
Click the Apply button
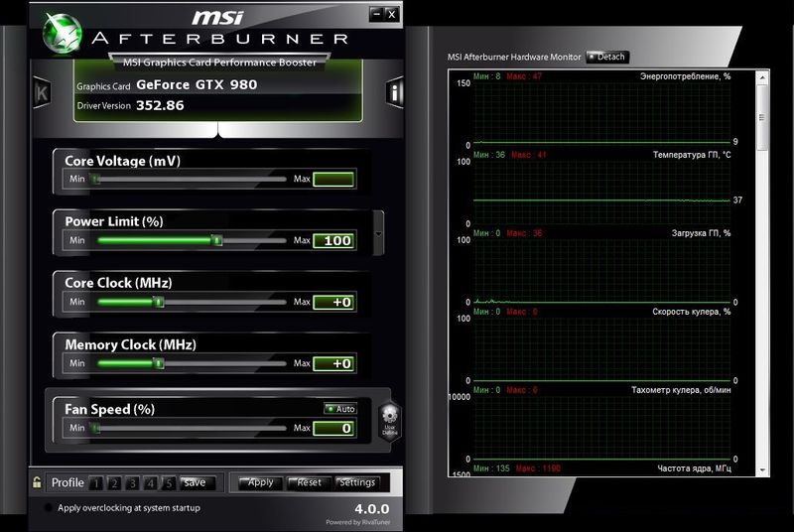click(260, 483)
